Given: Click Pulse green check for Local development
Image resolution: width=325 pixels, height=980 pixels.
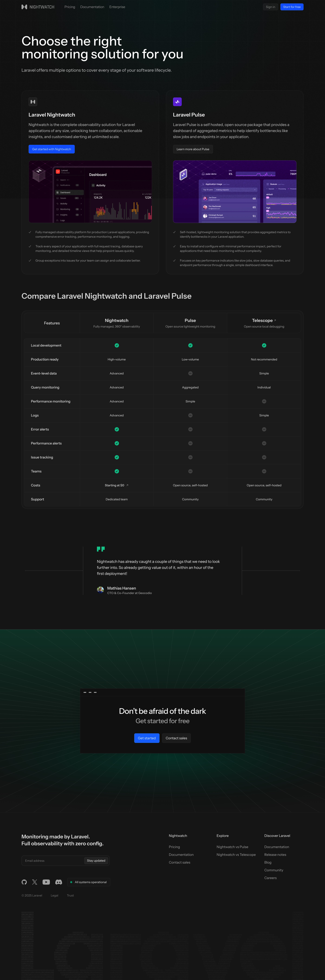Looking at the screenshot, I should [x=190, y=345].
